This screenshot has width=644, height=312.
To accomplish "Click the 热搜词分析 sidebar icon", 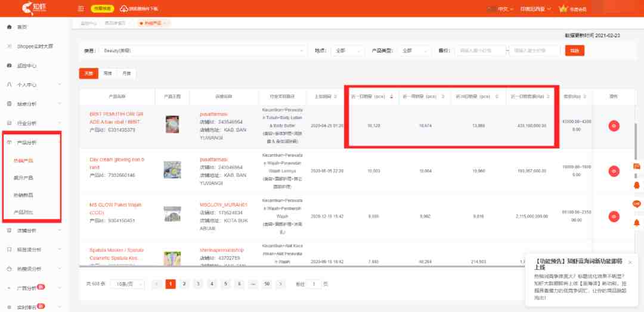I will coord(10,269).
